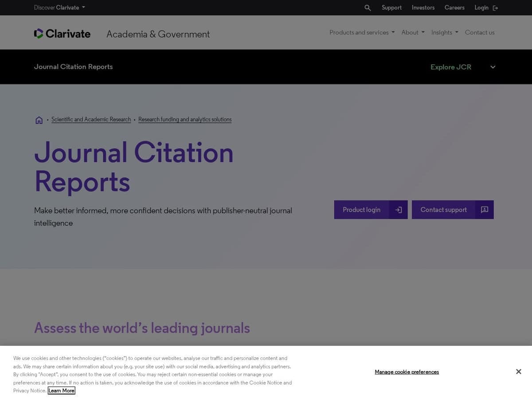
Task: Click the home breadcrumb icon
Action: coord(39,120)
